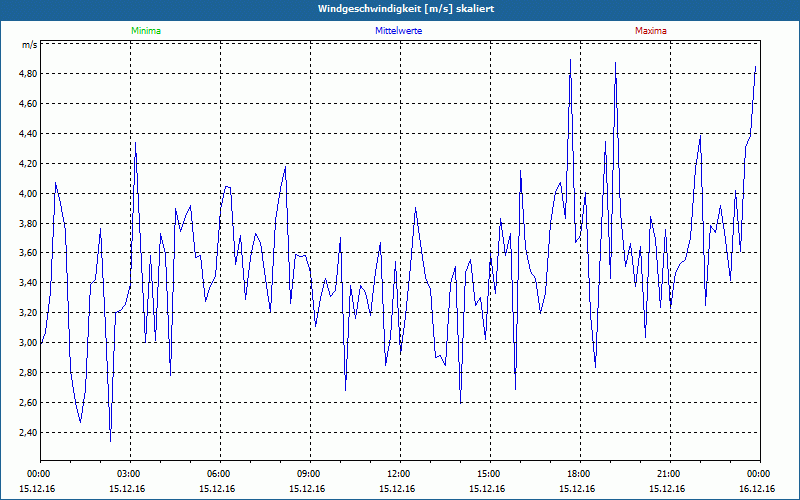Click the 4,00 y-axis value
This screenshot has height=500, width=800.
click(x=28, y=193)
